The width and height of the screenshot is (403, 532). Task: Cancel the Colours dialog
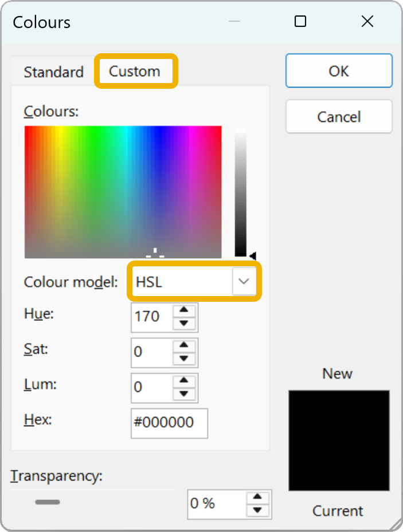(x=339, y=116)
